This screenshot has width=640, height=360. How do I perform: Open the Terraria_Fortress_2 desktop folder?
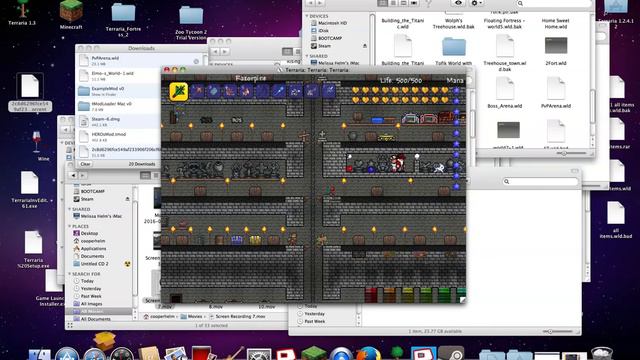(123, 20)
